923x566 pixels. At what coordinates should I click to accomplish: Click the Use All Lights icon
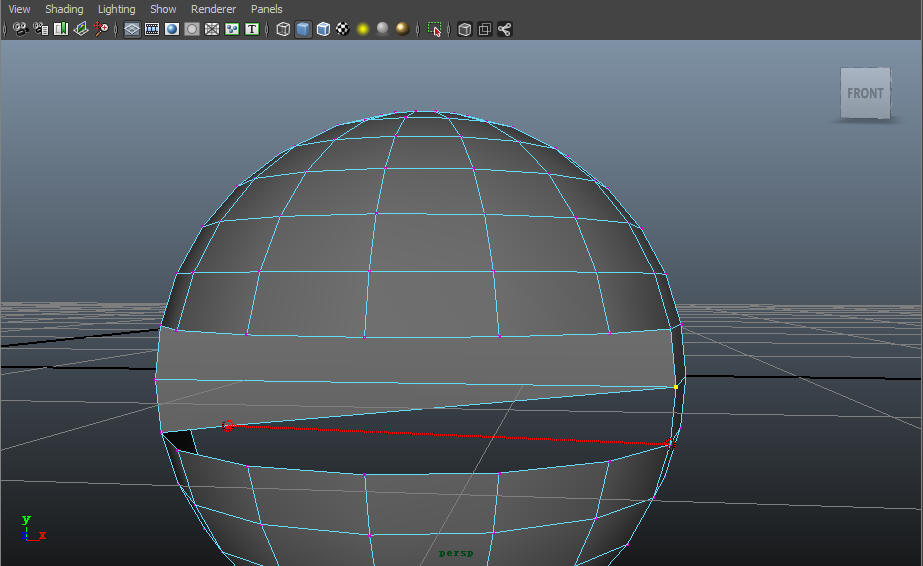[x=363, y=29]
